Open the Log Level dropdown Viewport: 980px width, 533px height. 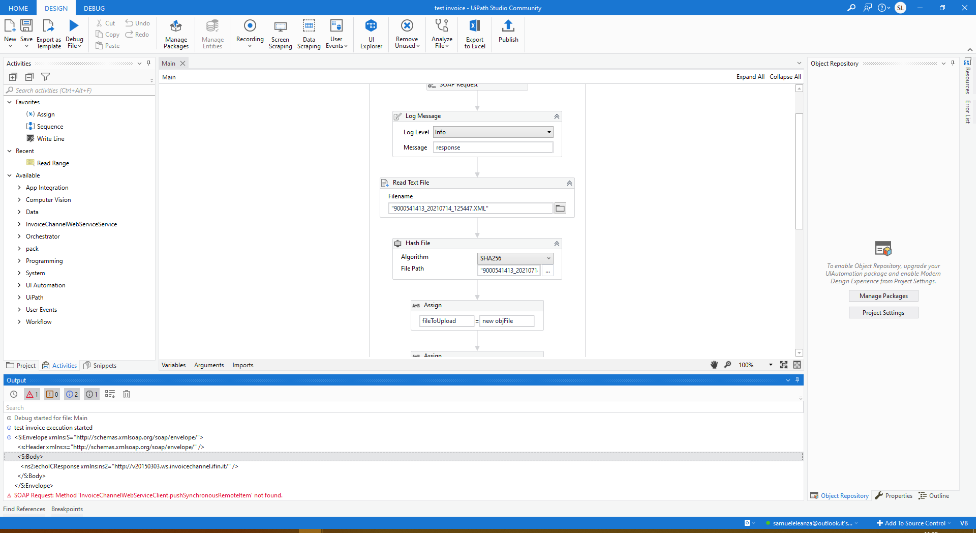point(493,132)
